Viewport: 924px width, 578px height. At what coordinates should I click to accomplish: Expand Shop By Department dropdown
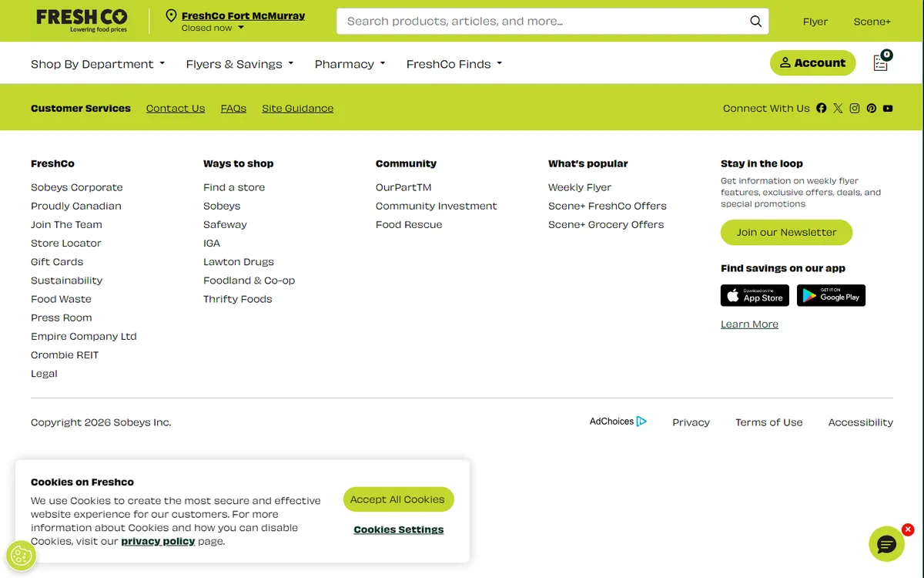(x=98, y=64)
